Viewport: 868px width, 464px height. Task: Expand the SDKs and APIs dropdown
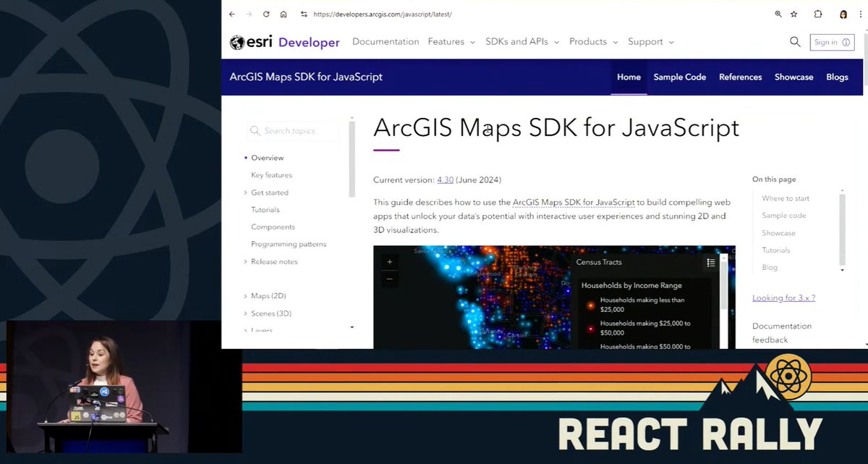(x=522, y=42)
